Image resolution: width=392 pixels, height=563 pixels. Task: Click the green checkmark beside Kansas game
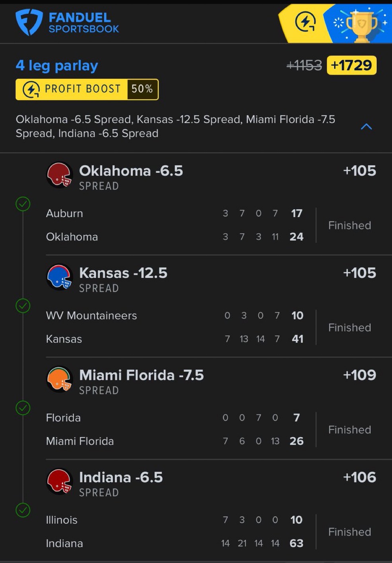(23, 306)
